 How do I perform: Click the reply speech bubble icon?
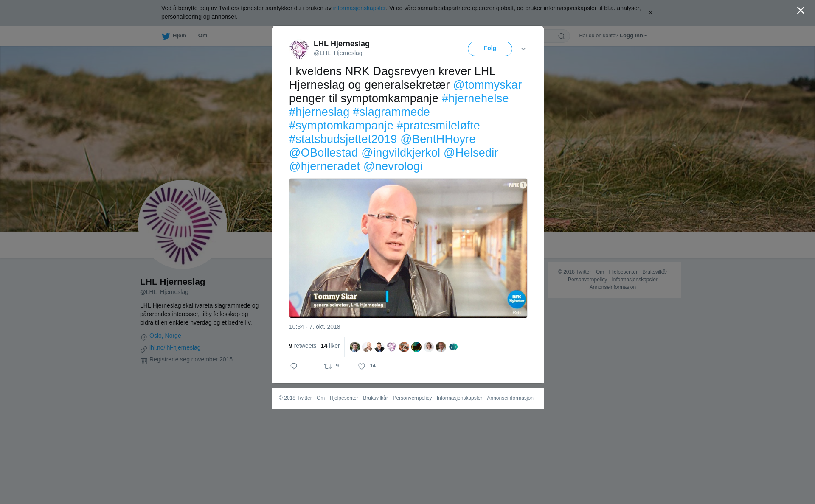[294, 366]
